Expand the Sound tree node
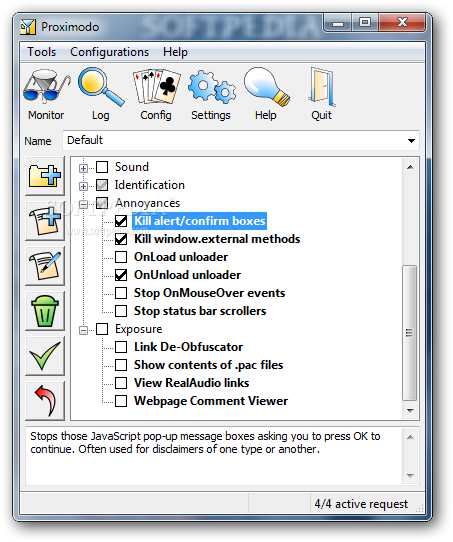This screenshot has height=542, width=453. coord(83,168)
